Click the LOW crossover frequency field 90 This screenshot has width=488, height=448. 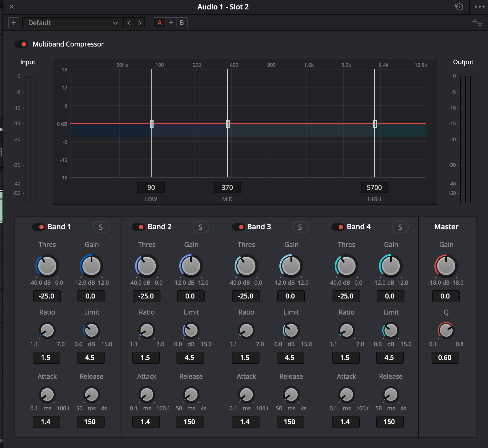[151, 187]
